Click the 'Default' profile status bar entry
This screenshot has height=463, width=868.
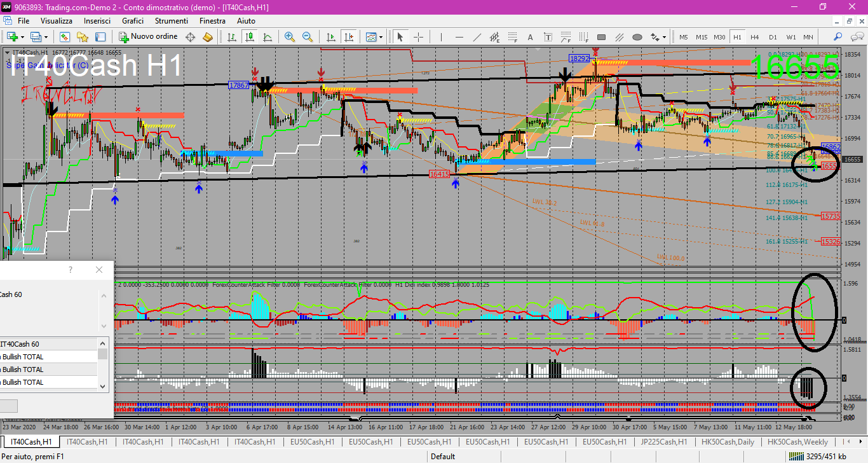(x=443, y=456)
